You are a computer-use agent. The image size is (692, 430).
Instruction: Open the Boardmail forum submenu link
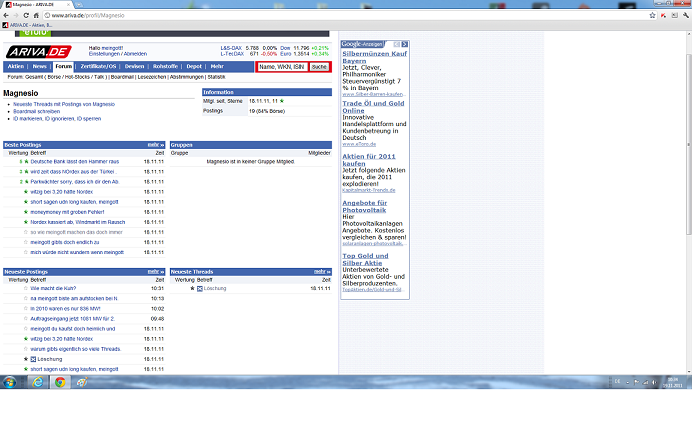click(122, 77)
